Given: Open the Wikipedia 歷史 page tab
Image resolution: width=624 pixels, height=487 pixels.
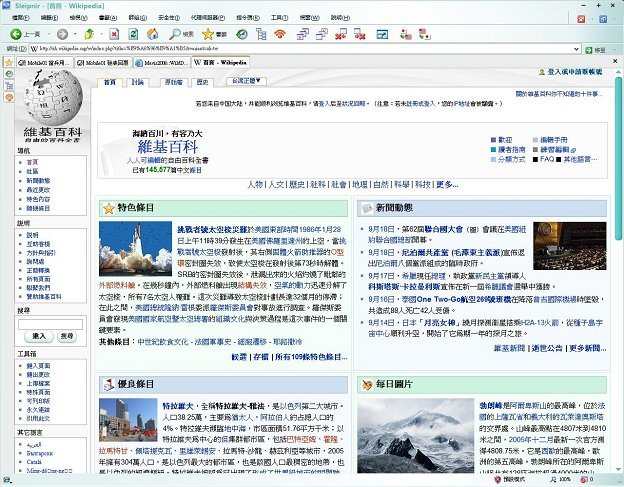Looking at the screenshot, I should pyautogui.click(x=202, y=82).
